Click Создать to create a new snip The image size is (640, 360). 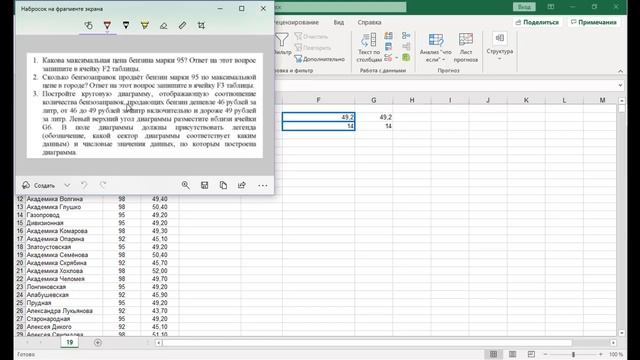38,185
